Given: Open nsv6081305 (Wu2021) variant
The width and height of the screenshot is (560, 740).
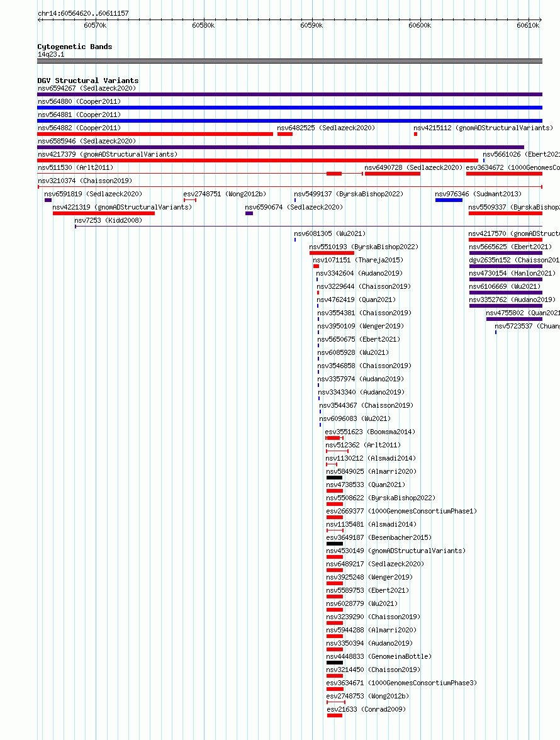Looking at the screenshot, I should pyautogui.click(x=330, y=233).
